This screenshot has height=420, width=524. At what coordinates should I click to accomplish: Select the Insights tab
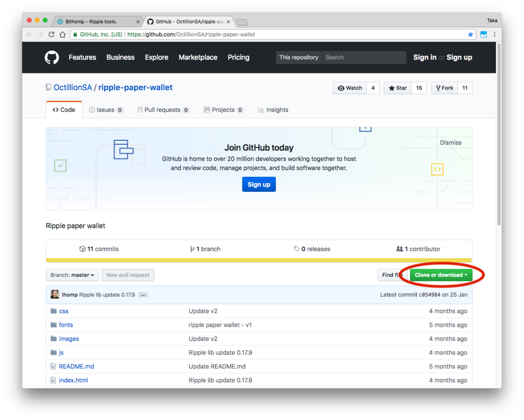pos(273,110)
